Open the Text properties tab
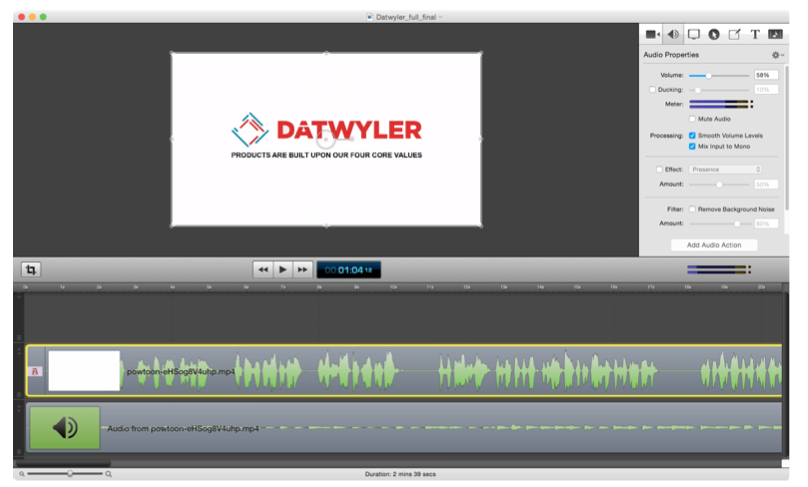808x487 pixels. pos(755,34)
